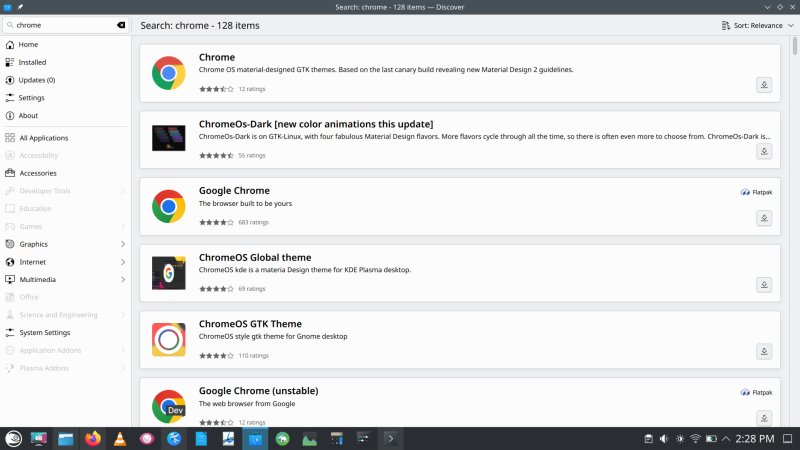Image resolution: width=800 pixels, height=450 pixels.
Task: Open the blue document app in the taskbar
Action: (201, 439)
